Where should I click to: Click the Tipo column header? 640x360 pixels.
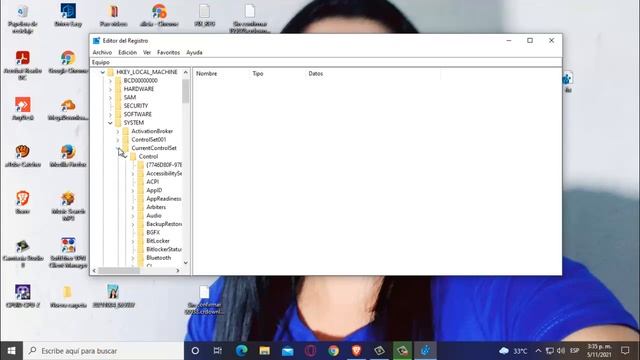[258, 74]
